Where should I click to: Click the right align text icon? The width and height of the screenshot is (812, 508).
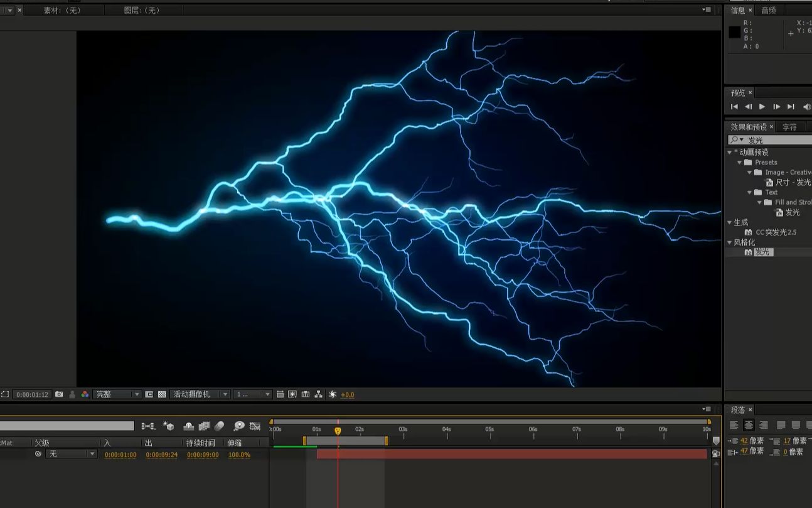(x=764, y=425)
